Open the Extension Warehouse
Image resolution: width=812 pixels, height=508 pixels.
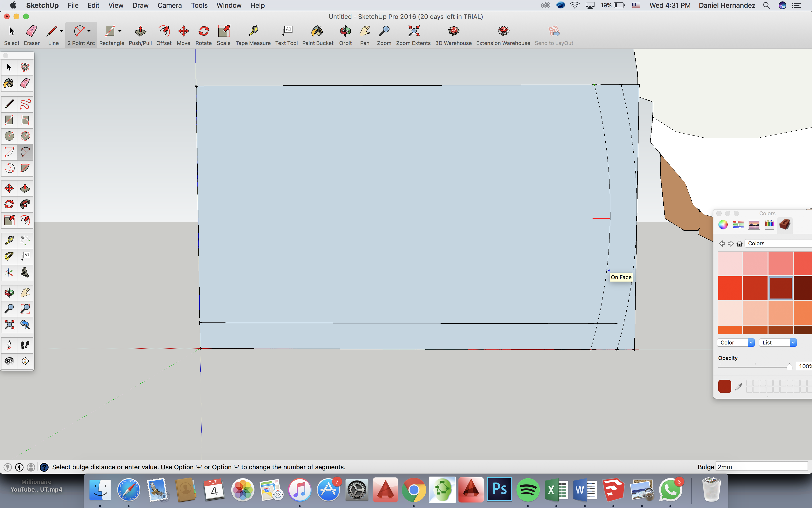[503, 35]
